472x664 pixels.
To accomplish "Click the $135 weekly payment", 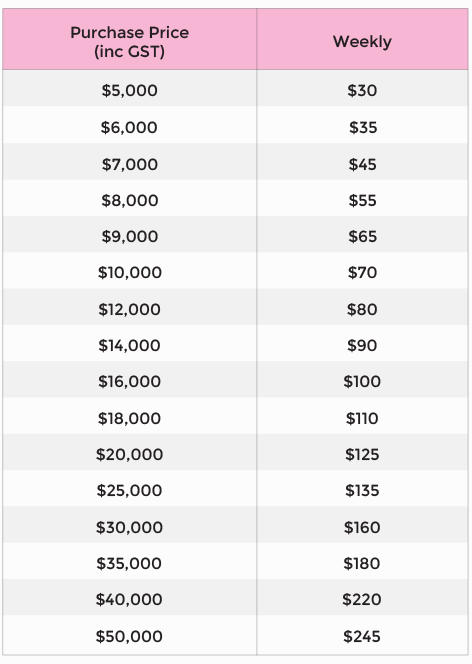I will (x=362, y=490).
